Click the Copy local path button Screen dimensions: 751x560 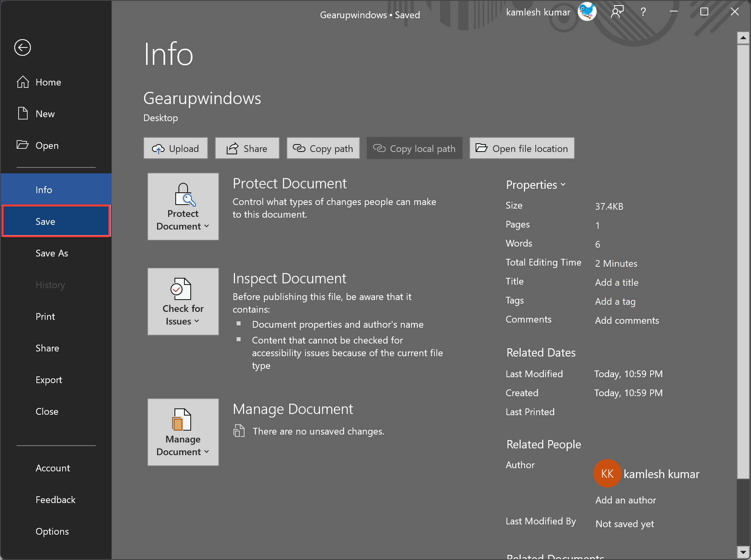click(x=415, y=148)
